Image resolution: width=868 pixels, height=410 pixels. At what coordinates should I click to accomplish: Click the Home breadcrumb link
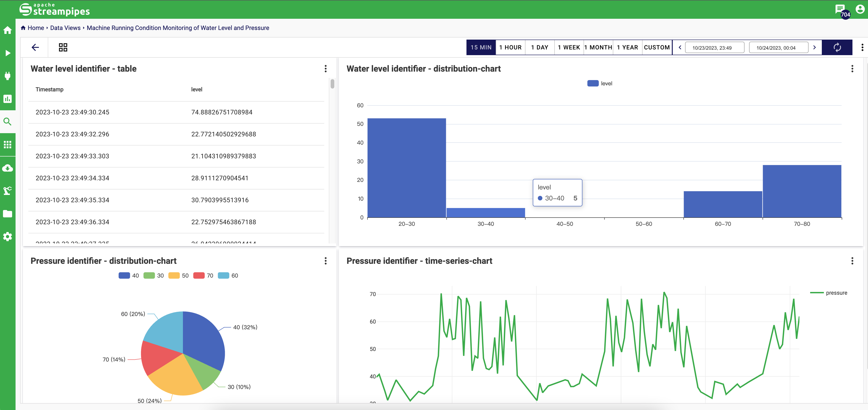pos(36,28)
